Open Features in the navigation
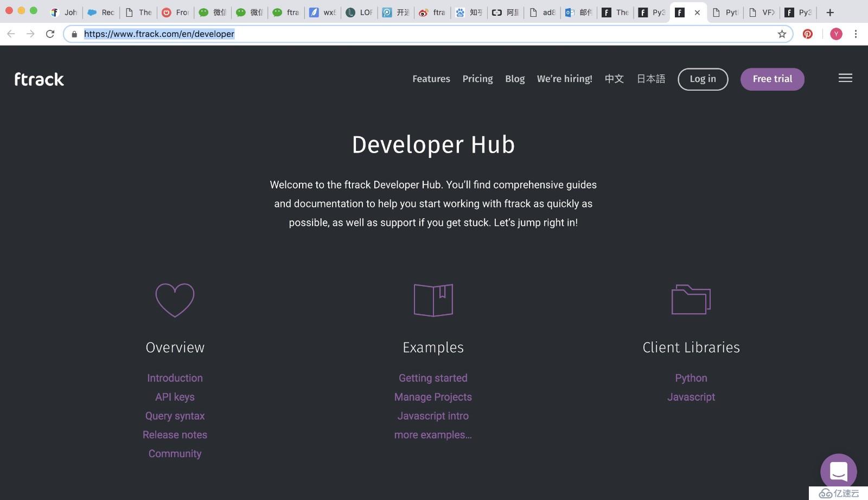868x500 pixels. (x=431, y=79)
